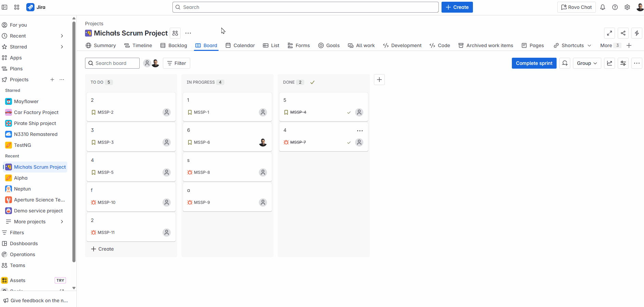Switch to the Calendar tab
The width and height of the screenshot is (644, 307).
coord(240,45)
